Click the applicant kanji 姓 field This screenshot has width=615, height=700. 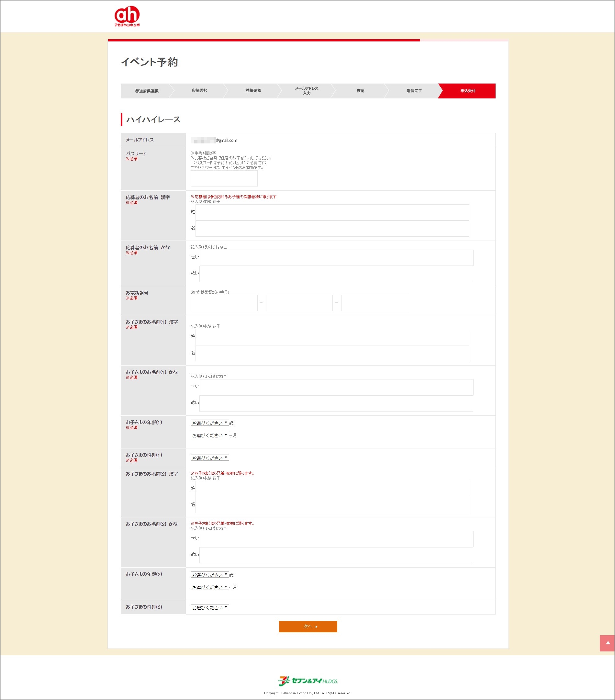click(x=332, y=212)
